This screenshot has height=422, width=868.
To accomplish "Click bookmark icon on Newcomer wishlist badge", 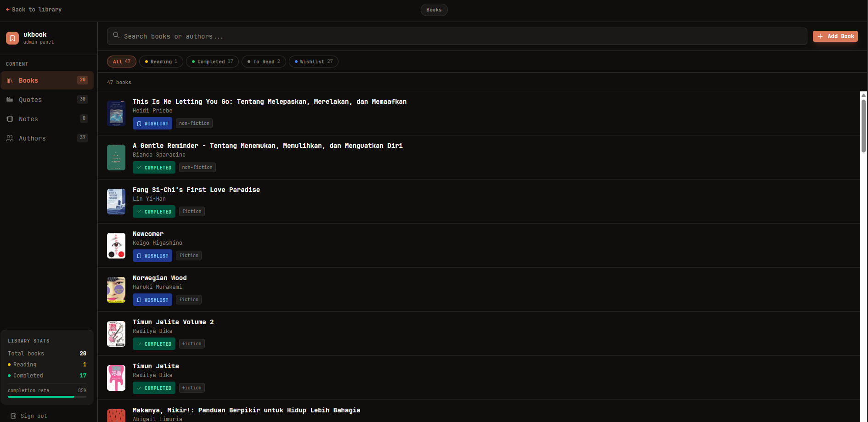I will (x=139, y=256).
